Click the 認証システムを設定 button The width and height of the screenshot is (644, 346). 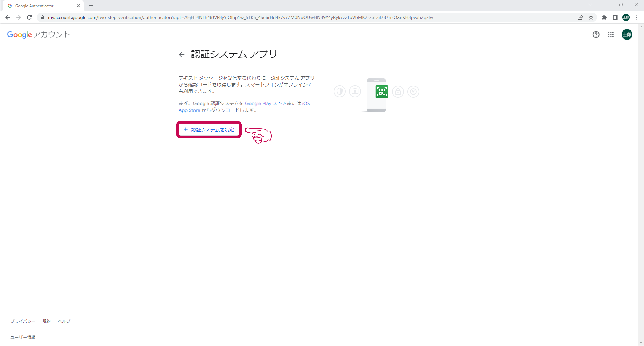click(x=209, y=129)
